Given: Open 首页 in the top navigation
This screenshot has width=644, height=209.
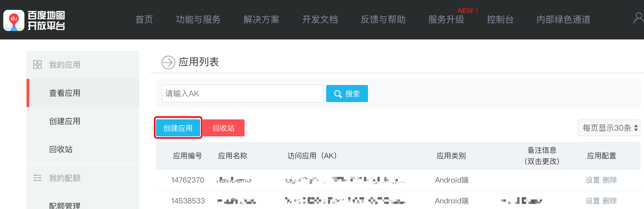Looking at the screenshot, I should pyautogui.click(x=144, y=19).
